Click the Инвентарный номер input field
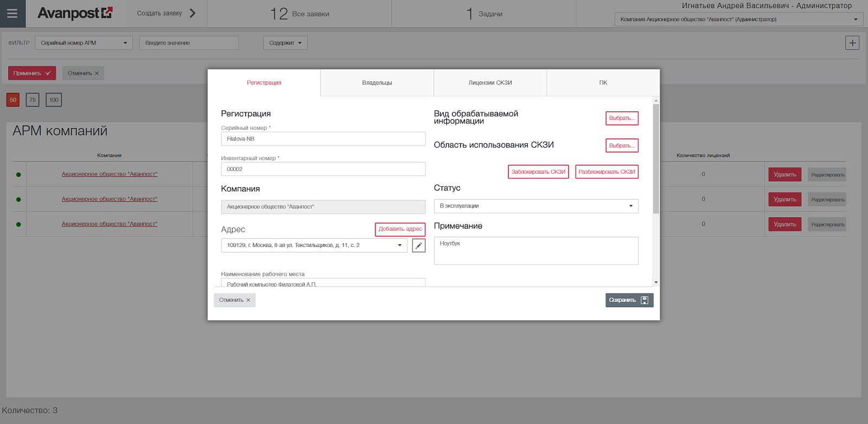 coord(323,169)
